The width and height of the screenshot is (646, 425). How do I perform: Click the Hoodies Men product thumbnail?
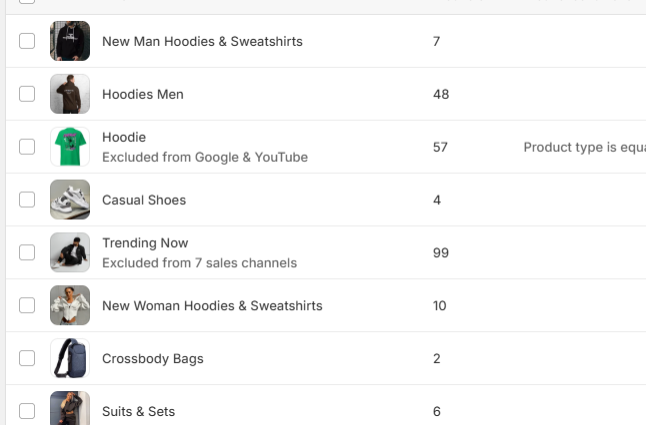click(70, 94)
